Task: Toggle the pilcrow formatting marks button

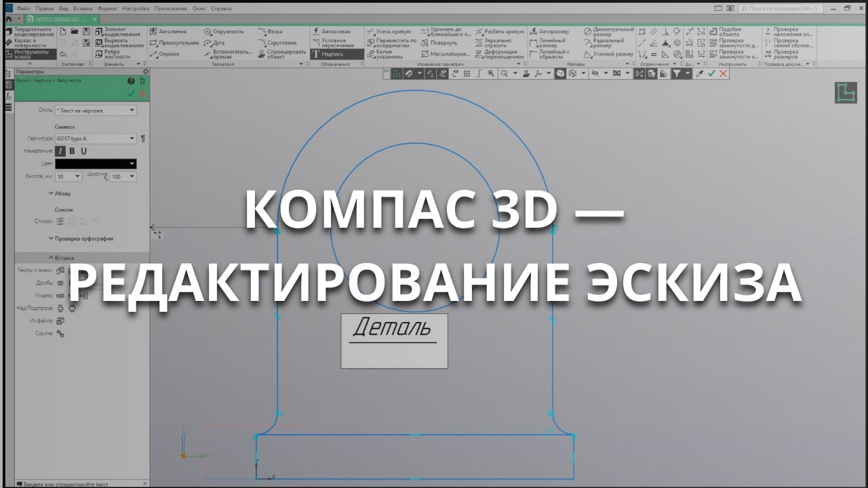Action: [142, 138]
